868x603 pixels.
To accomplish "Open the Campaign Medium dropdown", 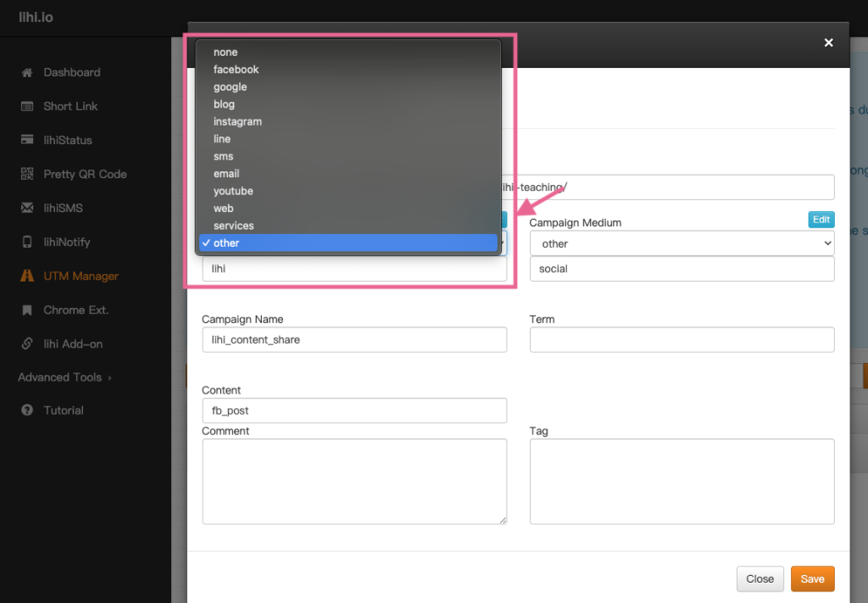I will [x=681, y=243].
